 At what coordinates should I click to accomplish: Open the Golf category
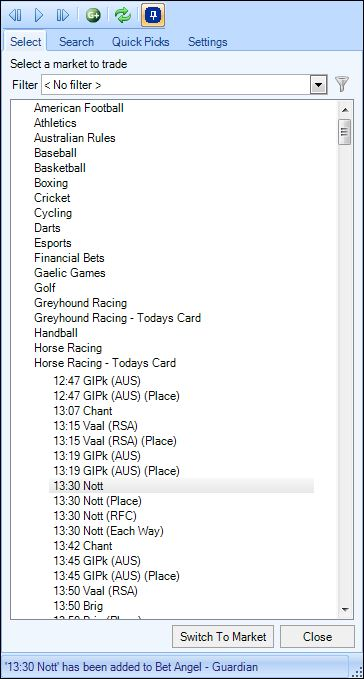tap(45, 288)
